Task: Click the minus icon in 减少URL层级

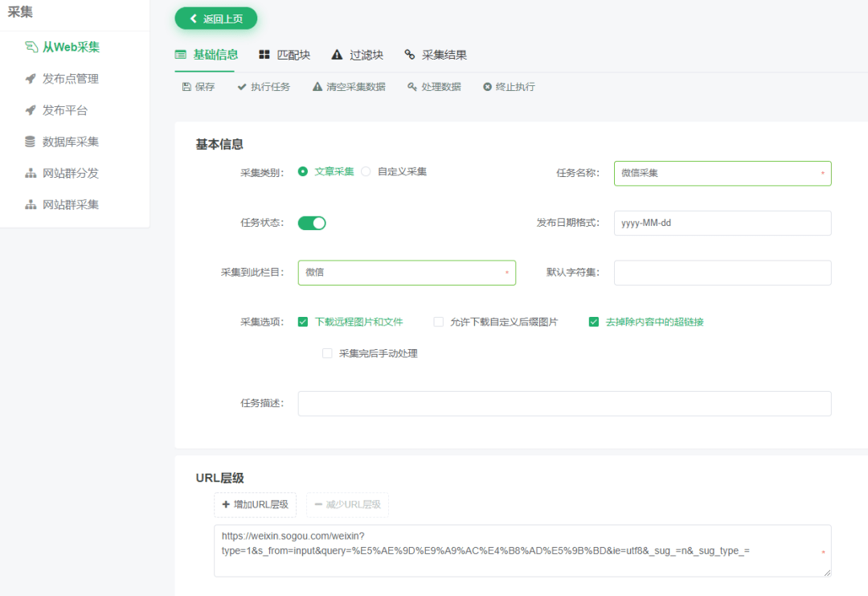Action: [318, 504]
